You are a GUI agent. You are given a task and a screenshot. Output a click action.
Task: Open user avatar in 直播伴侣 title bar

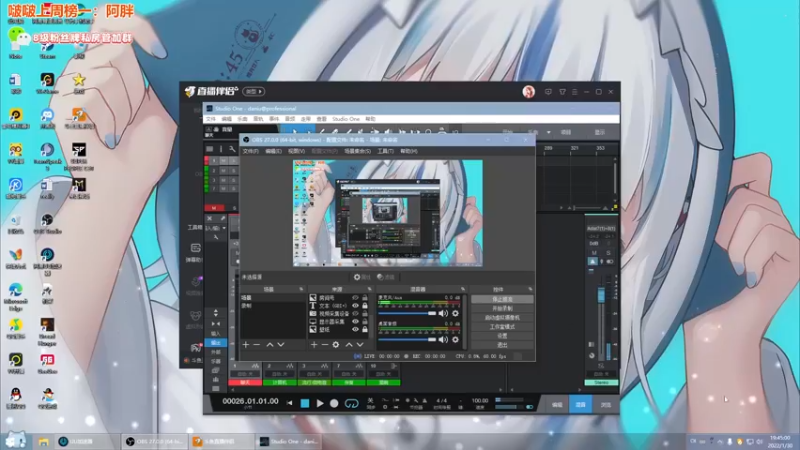click(529, 92)
